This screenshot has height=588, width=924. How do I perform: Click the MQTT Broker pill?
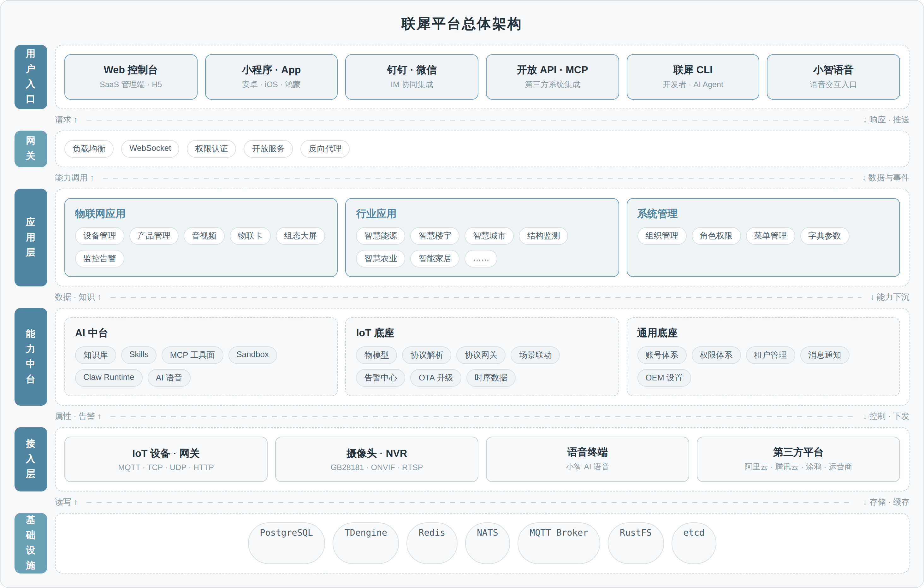tap(559, 543)
